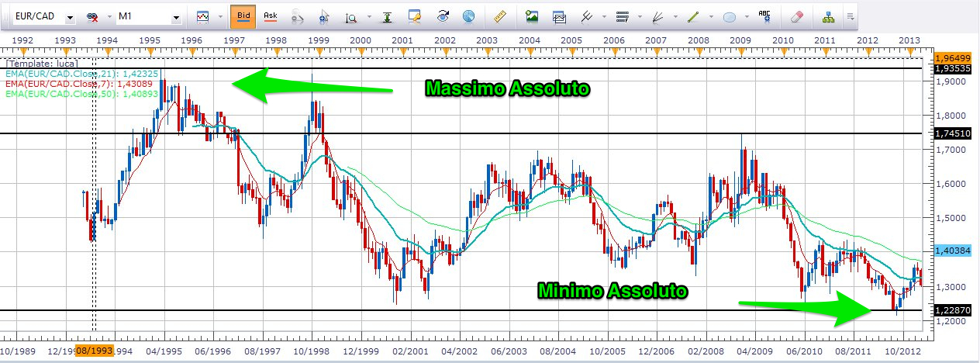Click the green hierarchy tree icon

[829, 16]
